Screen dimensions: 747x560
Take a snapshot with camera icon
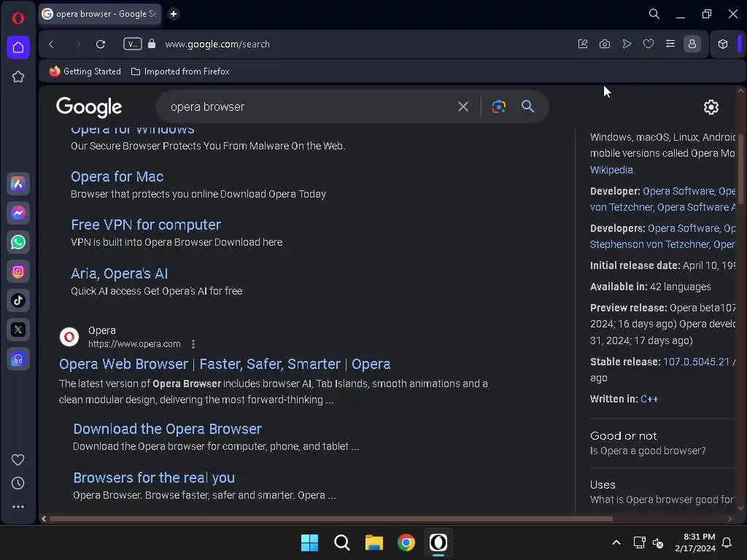[605, 44]
